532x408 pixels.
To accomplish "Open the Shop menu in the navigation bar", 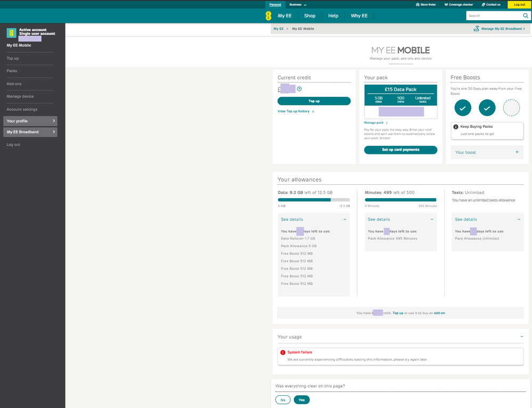I will (x=309, y=16).
